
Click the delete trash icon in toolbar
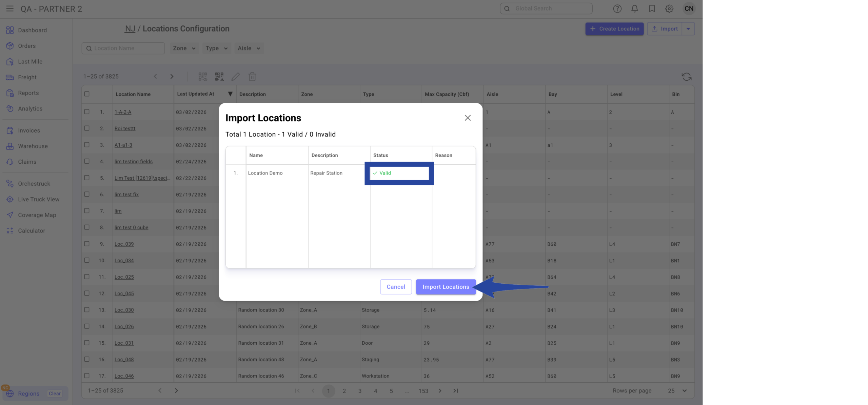[252, 77]
